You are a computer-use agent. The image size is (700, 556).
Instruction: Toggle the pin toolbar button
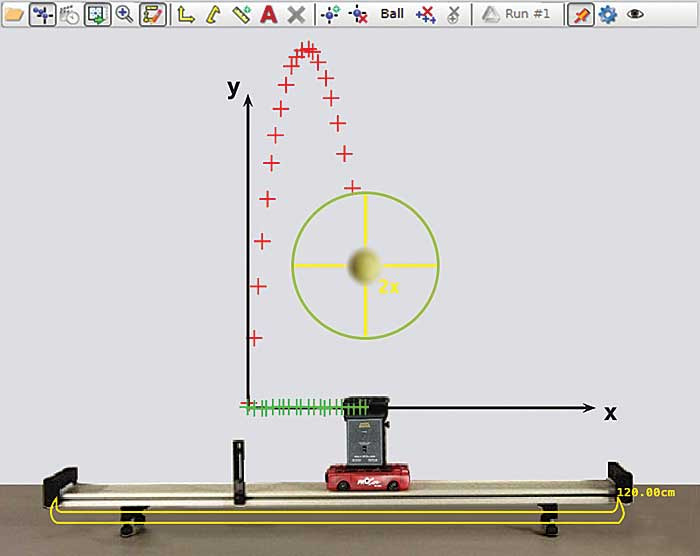[580, 14]
